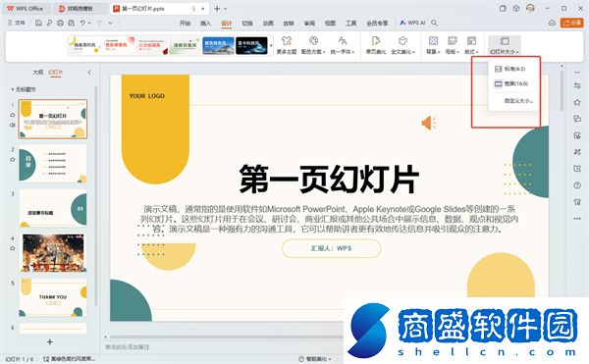589x364 pixels.
Task: Choose 标准(4:3) slide size
Action: tap(513, 69)
